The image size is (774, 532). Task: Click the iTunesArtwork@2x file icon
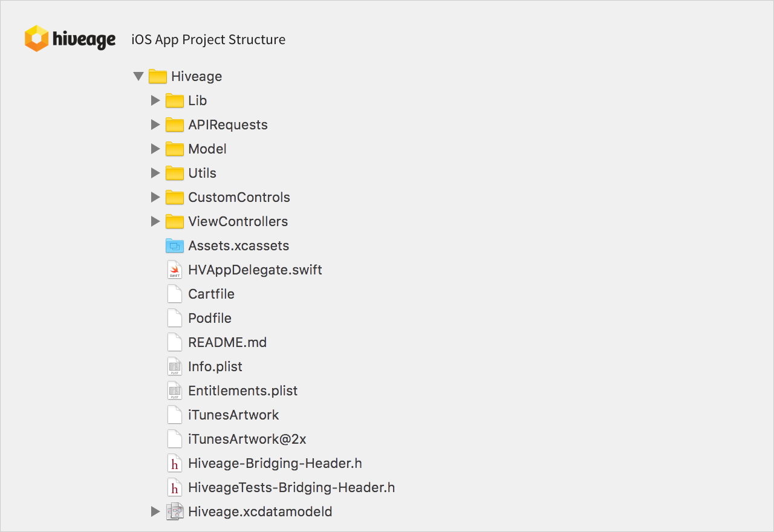click(175, 439)
